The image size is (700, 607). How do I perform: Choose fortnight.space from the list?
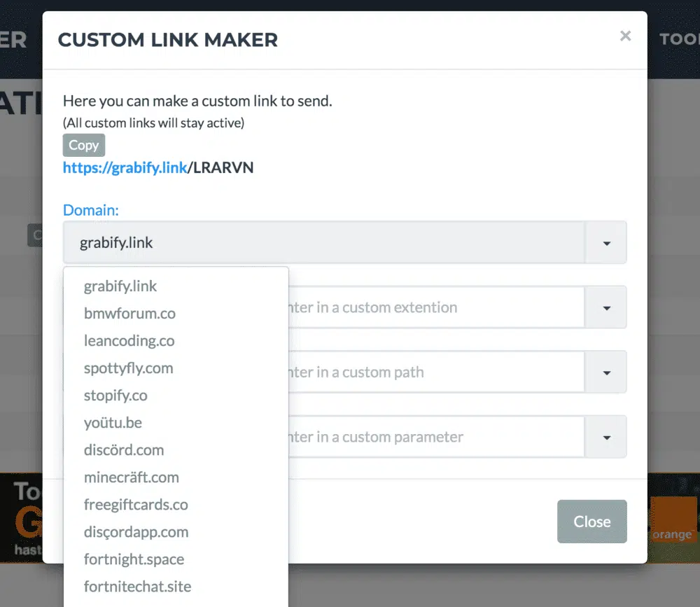click(134, 559)
